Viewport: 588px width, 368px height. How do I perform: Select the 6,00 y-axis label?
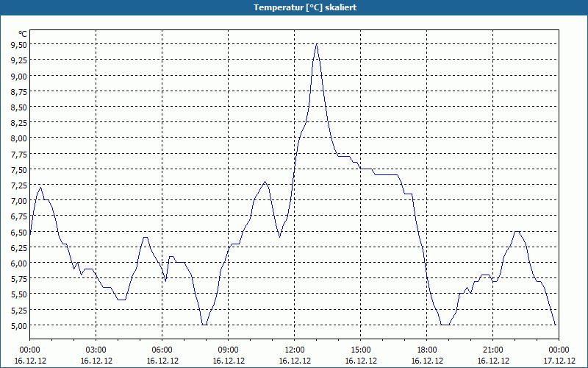(20, 263)
